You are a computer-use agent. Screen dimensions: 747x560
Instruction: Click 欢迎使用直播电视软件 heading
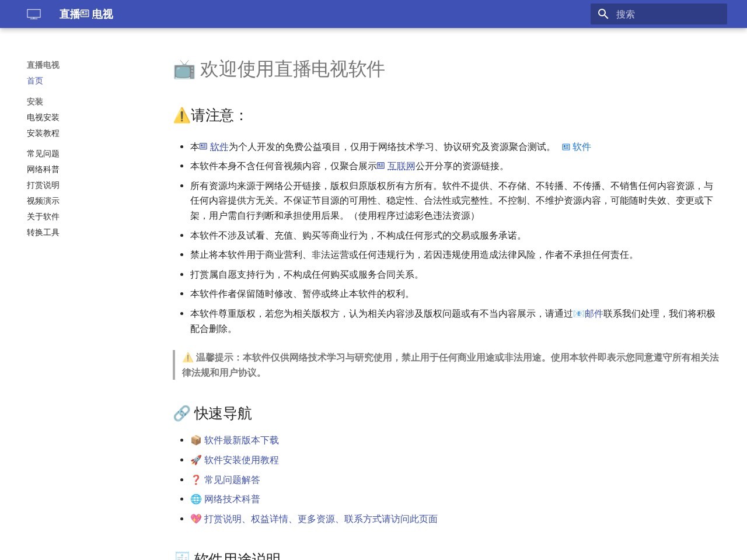[279, 69]
